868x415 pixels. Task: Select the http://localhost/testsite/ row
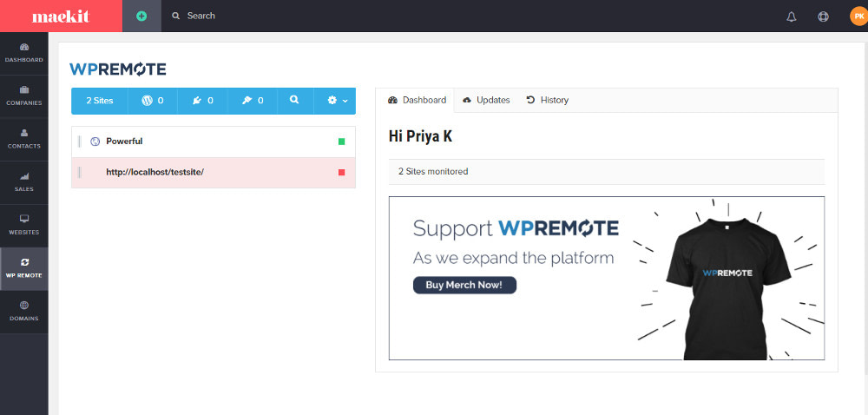tap(214, 173)
